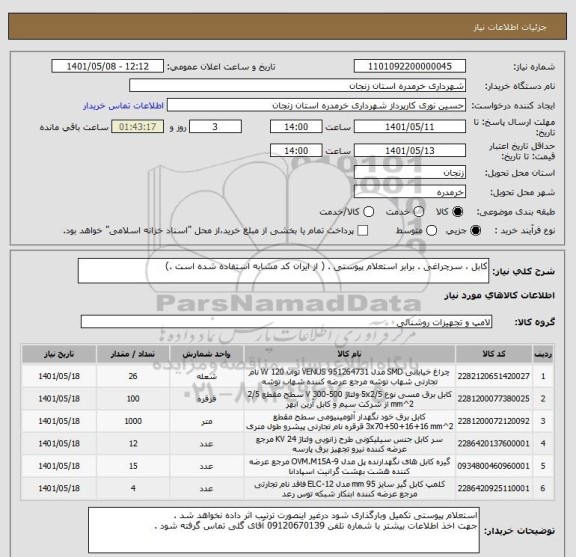The width and height of the screenshot is (576, 557).
Task: Click the remaining time counter 01:43:17
Action: [x=138, y=127]
